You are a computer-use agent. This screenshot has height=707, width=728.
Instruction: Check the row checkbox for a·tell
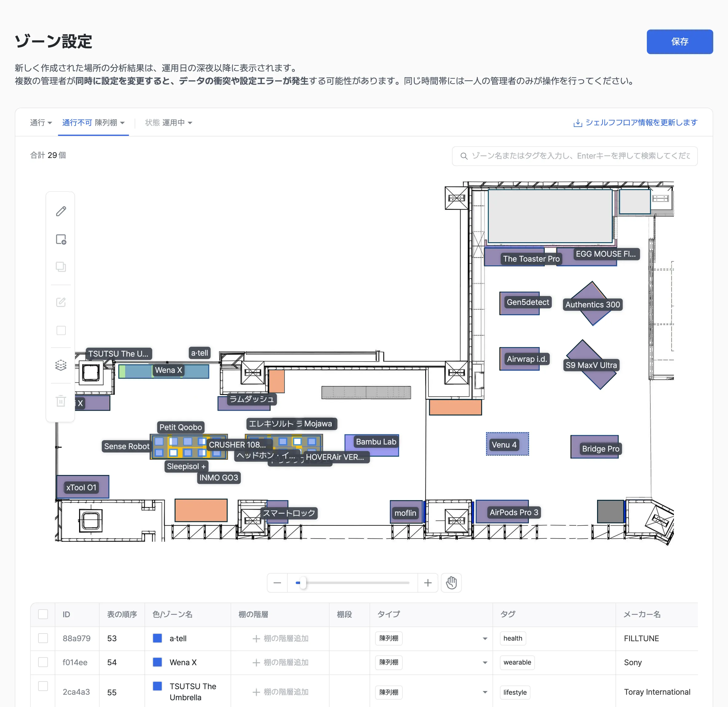tap(43, 638)
